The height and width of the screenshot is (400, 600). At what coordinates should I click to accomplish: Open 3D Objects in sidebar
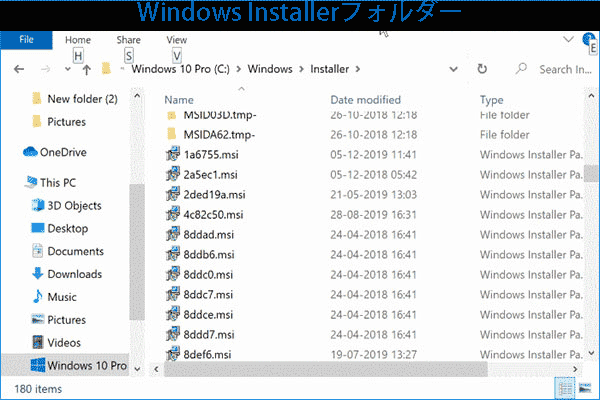74,206
